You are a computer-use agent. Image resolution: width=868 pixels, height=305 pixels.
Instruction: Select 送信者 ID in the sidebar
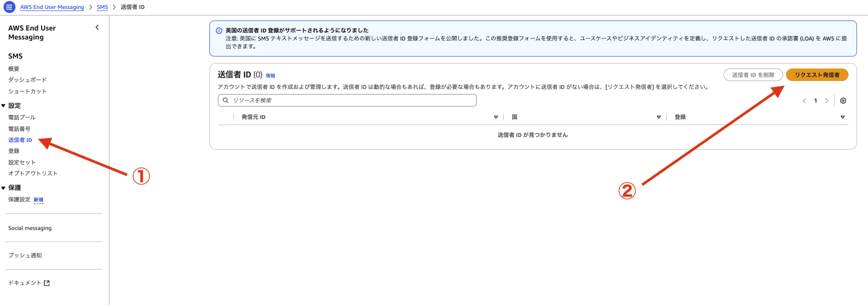pos(20,140)
